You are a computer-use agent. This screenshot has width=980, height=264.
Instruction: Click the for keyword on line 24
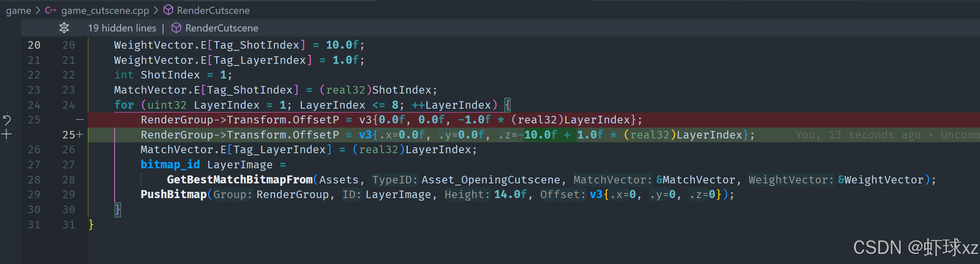coord(124,105)
